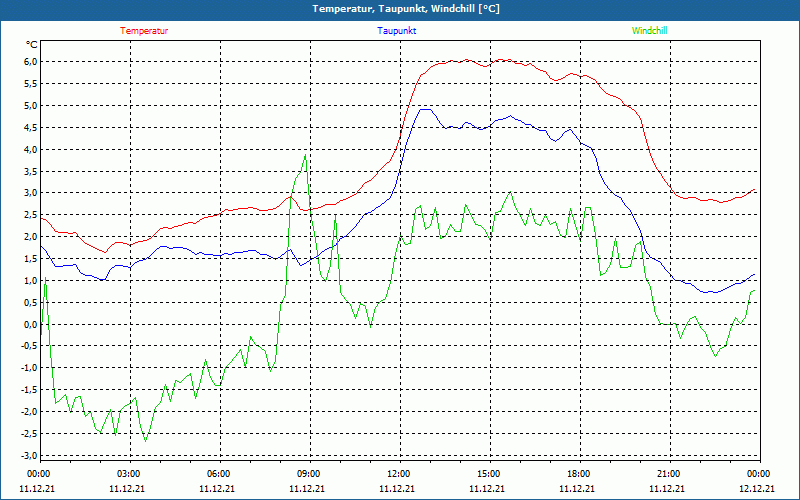The width and height of the screenshot is (800, 500).
Task: Click the 3,0 value on y-axis
Action: pos(31,193)
